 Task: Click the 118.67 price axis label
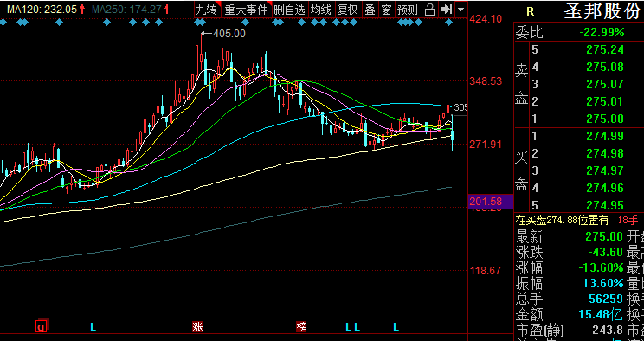pyautogui.click(x=486, y=270)
